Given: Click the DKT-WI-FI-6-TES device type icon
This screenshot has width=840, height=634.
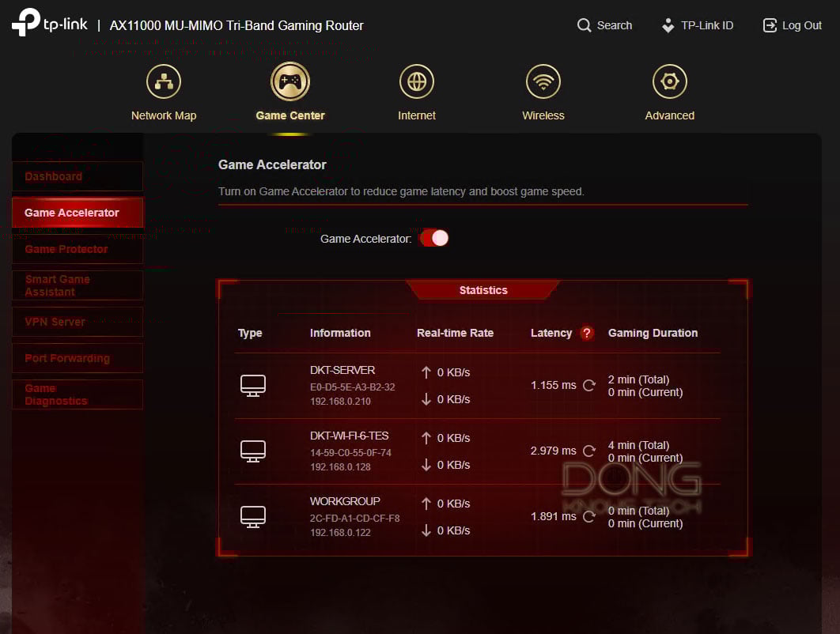Looking at the screenshot, I should tap(253, 451).
